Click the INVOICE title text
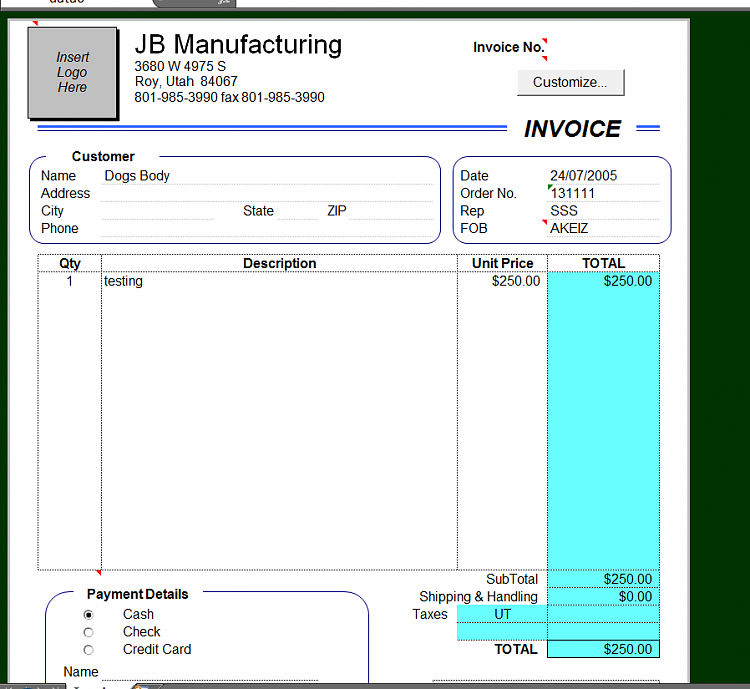The height and width of the screenshot is (689, 750). coord(573,129)
